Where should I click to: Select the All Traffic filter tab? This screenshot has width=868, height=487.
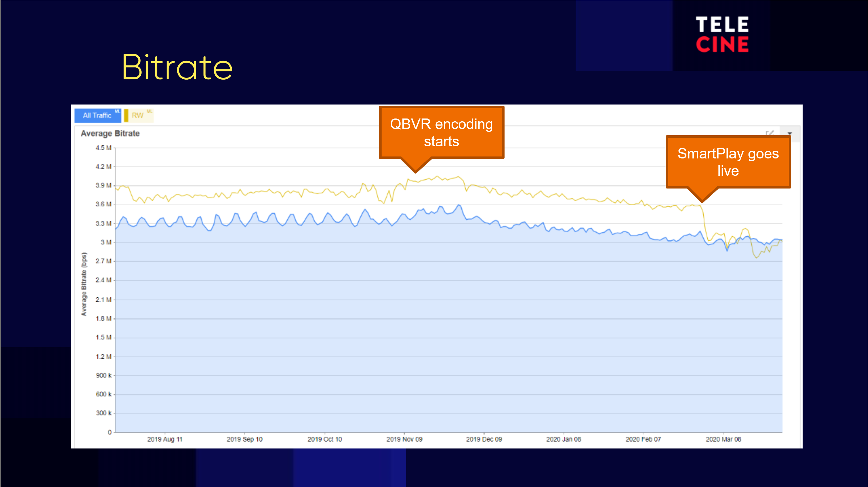[x=97, y=115]
